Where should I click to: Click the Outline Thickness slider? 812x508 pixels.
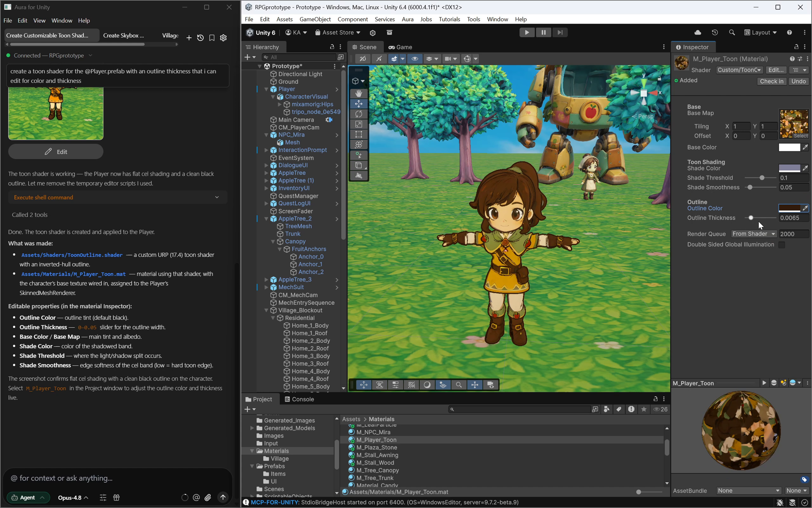coord(760,218)
